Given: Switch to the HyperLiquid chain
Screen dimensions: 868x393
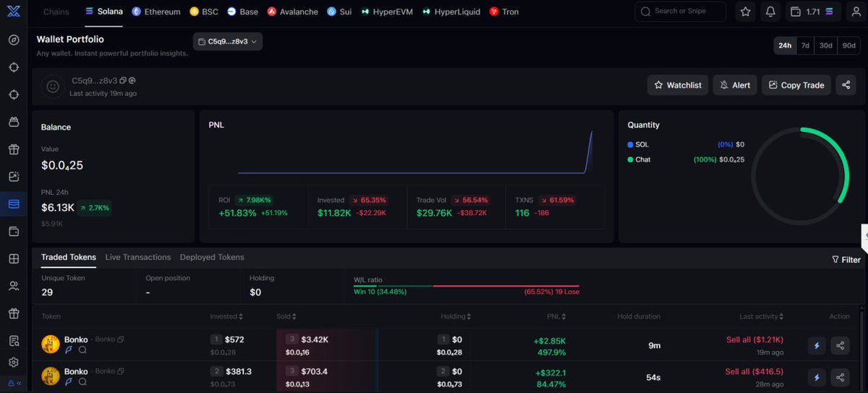Looking at the screenshot, I should point(451,12).
